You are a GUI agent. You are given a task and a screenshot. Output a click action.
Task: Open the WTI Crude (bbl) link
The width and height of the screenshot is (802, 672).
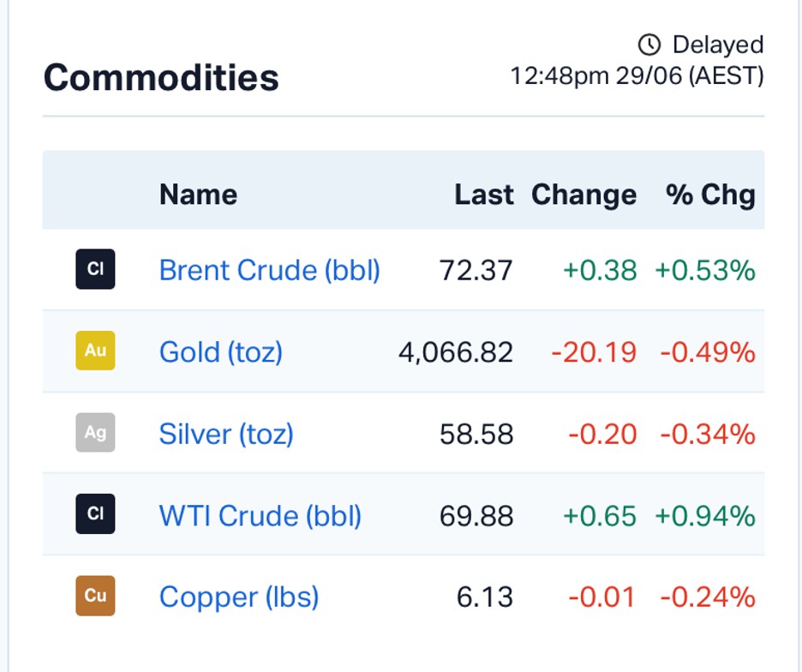tap(260, 515)
